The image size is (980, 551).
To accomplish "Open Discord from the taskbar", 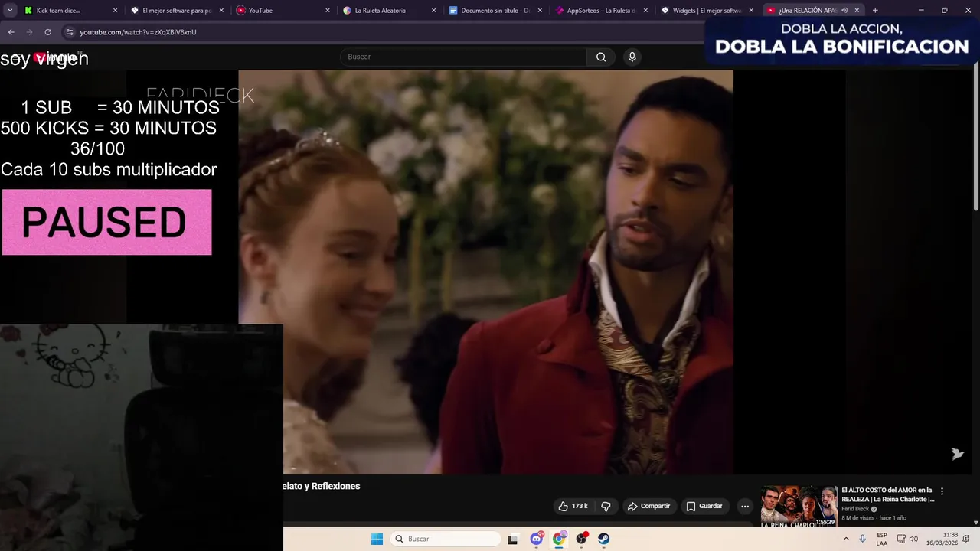I will pyautogui.click(x=537, y=539).
